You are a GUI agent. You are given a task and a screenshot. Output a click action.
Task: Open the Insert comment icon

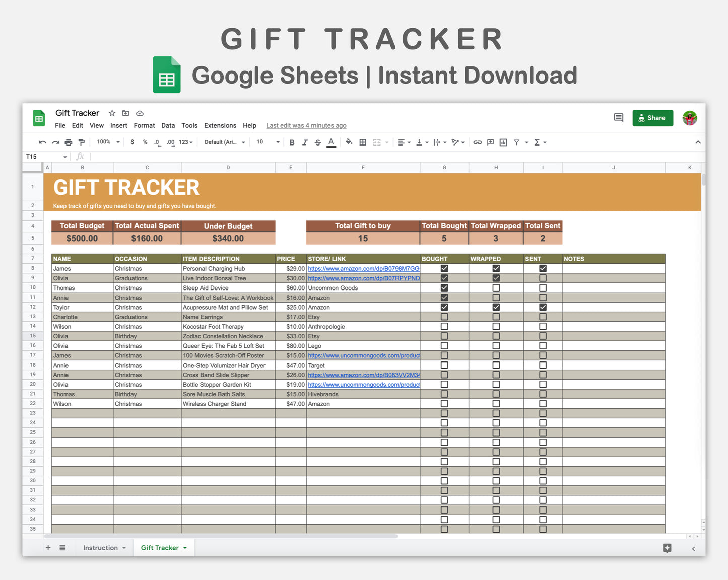pos(490,142)
